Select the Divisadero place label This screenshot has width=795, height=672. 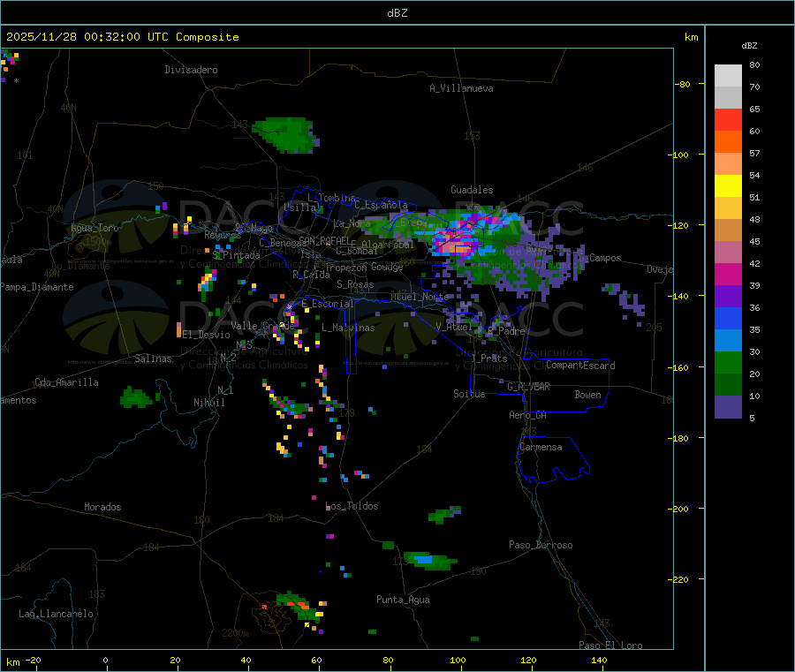(191, 70)
